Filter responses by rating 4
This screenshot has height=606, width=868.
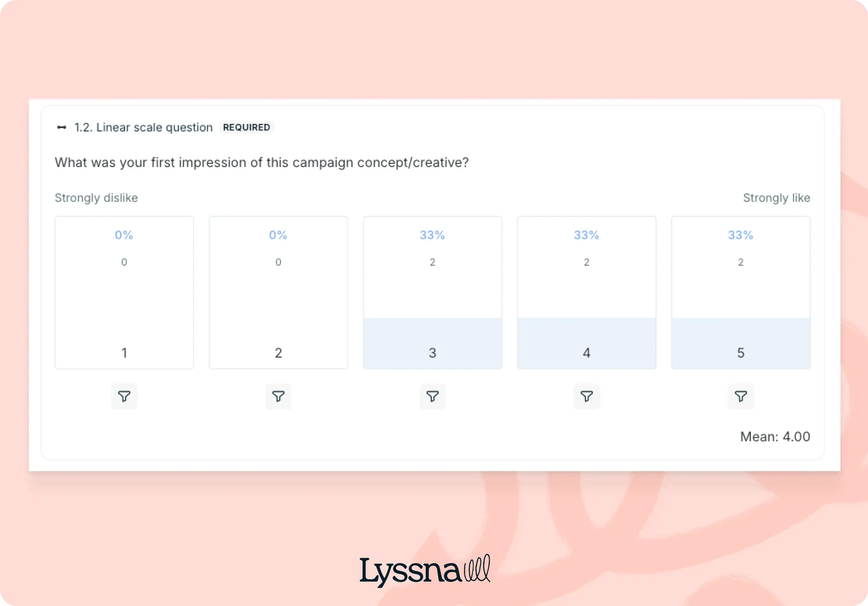coord(587,396)
